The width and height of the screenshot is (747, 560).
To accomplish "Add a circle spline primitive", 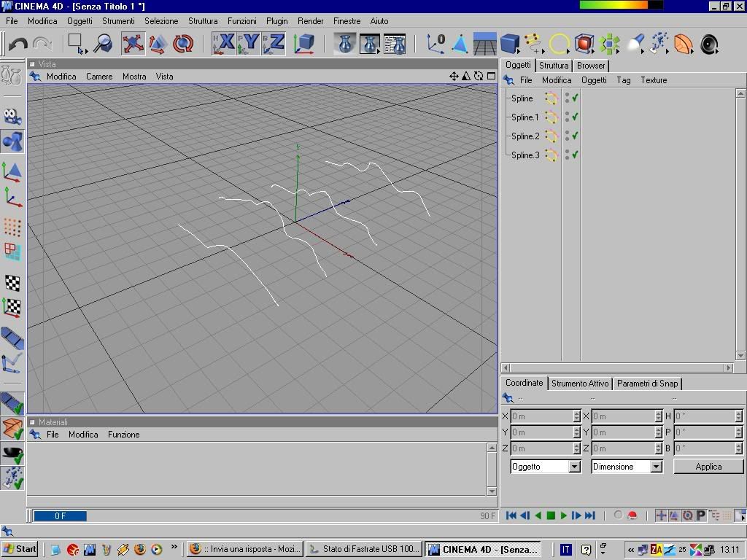I will pos(560,44).
